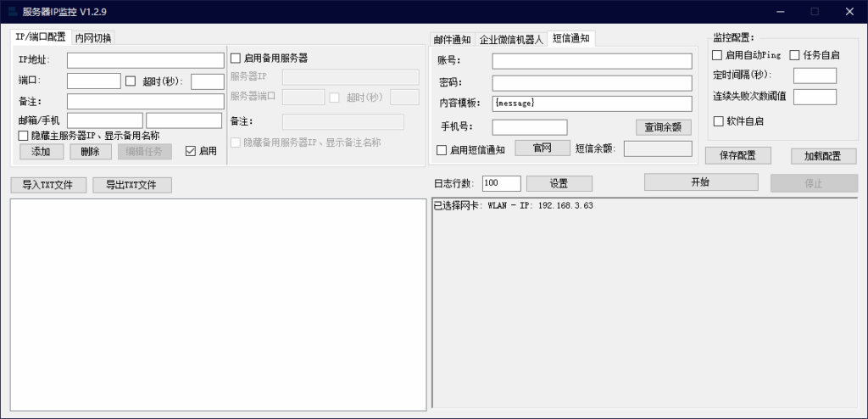This screenshot has width=868, height=419.
Task: Switch to the IP/端口配置 tab
Action: tap(41, 37)
